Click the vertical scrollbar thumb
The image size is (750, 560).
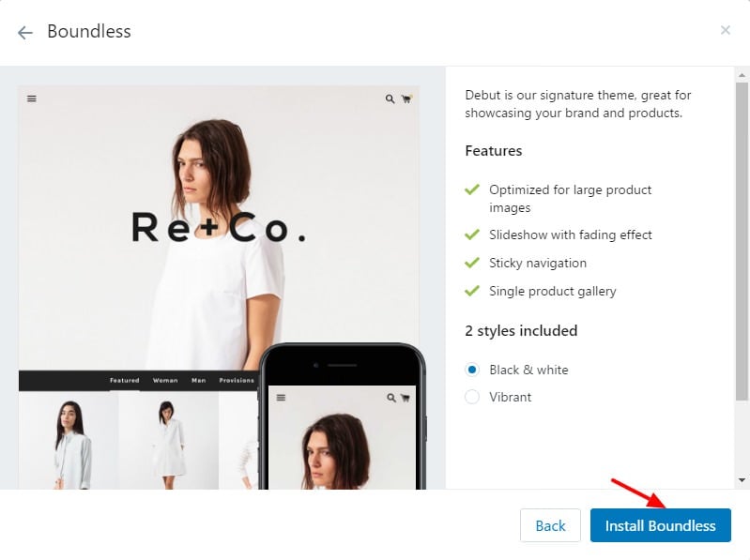point(742,241)
